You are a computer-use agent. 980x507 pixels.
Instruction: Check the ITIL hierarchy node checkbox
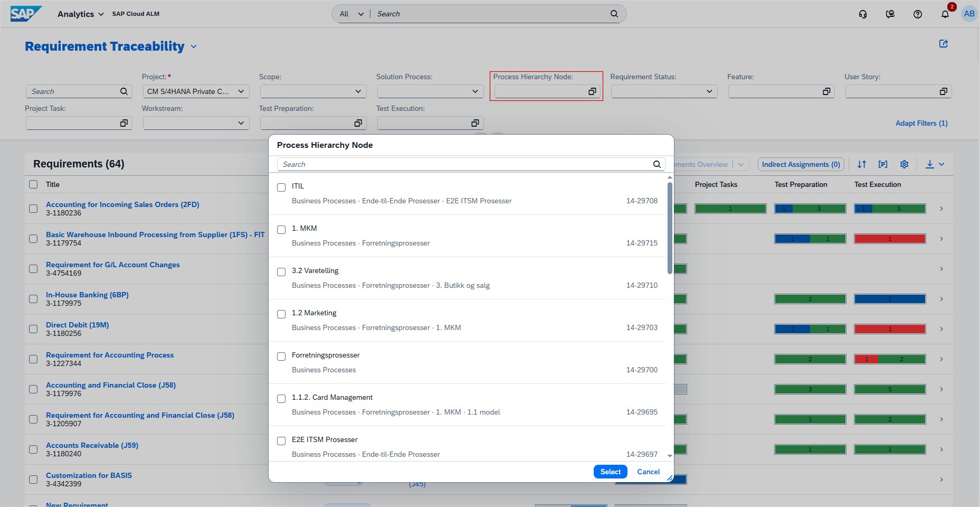click(281, 187)
